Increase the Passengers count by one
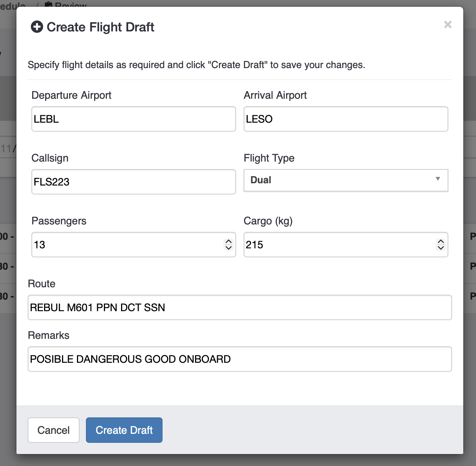The height and width of the screenshot is (466, 476). (x=229, y=242)
